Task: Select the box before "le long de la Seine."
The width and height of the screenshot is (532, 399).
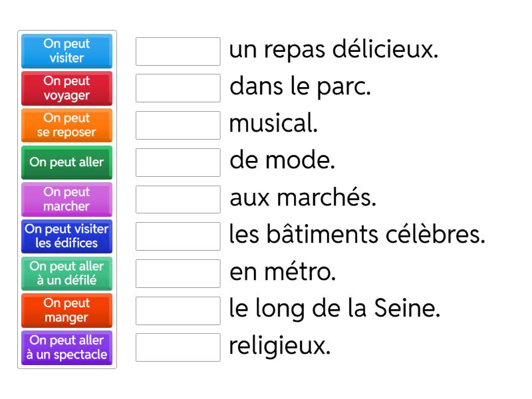Action: pos(177,311)
